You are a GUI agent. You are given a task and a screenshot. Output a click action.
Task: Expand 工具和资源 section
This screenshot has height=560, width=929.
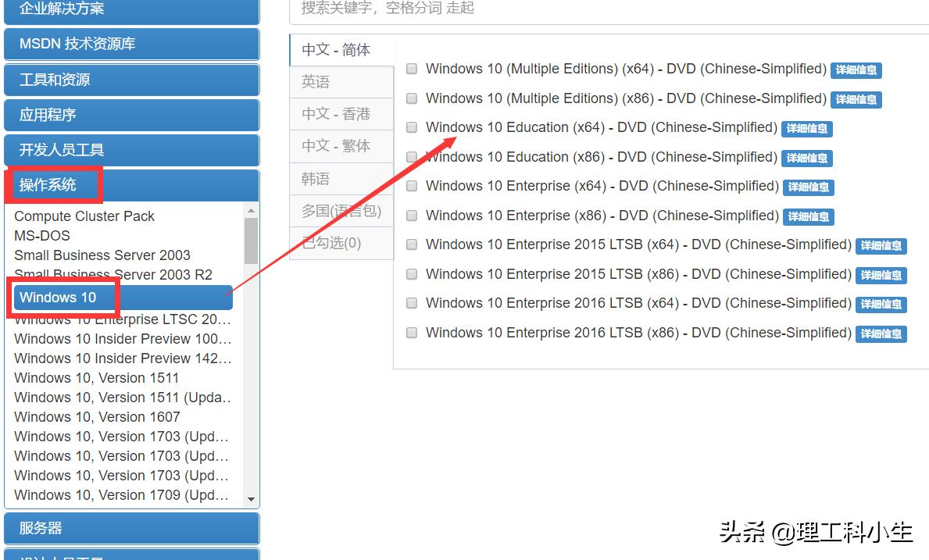coord(131,80)
